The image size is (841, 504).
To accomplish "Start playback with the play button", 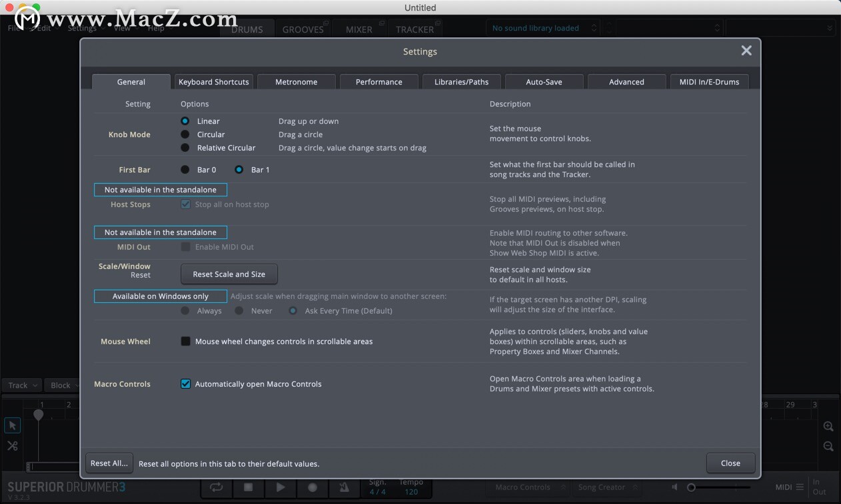I will 281,487.
